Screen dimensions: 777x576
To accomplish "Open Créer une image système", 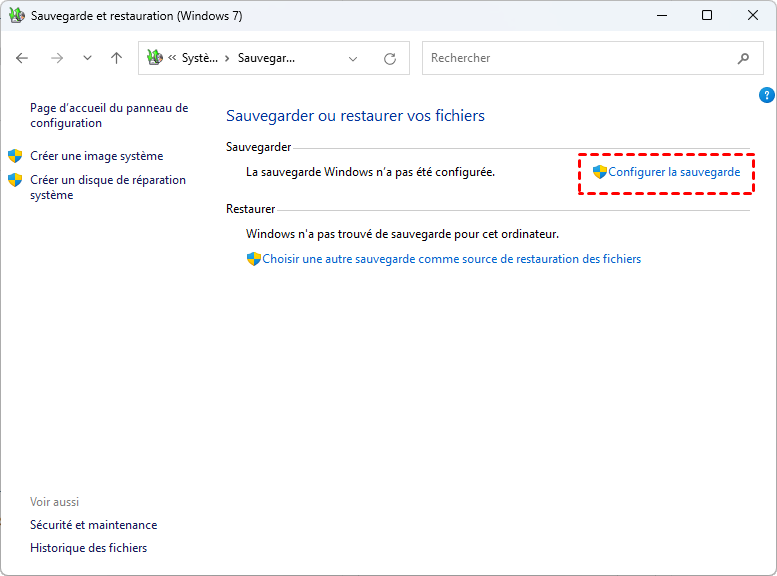I will click(97, 156).
